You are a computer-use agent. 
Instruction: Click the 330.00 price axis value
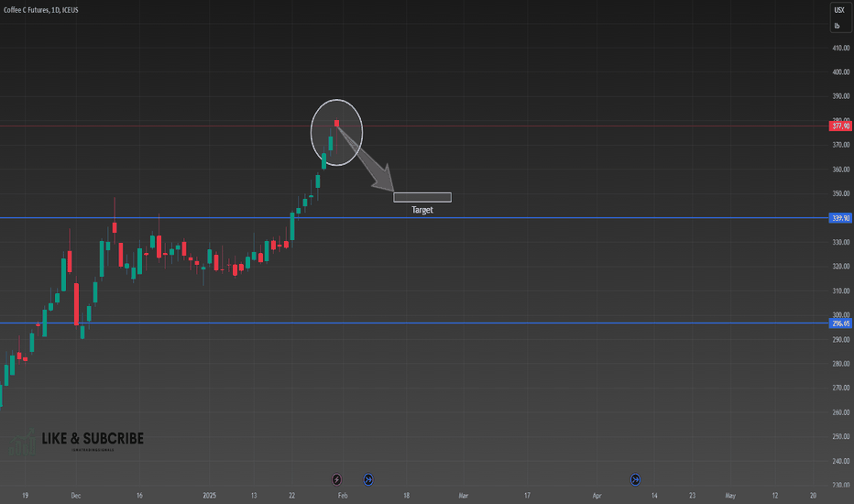(841, 242)
